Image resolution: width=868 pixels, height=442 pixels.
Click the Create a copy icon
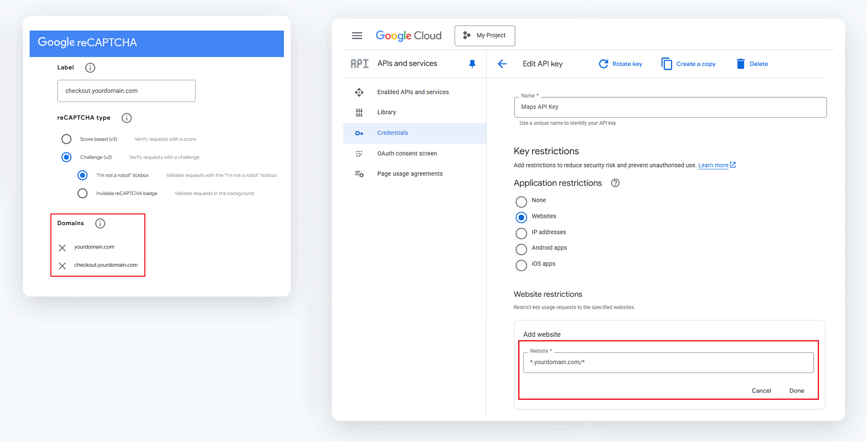pyautogui.click(x=667, y=64)
